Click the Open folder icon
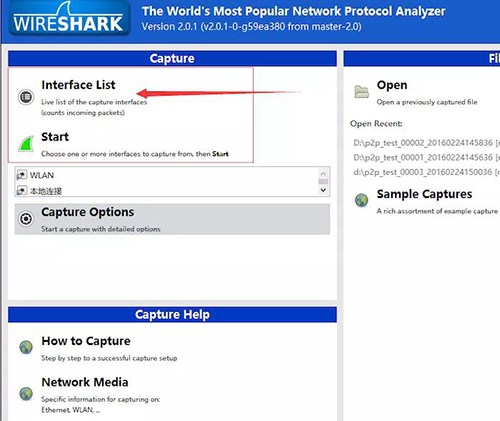The height and width of the screenshot is (421, 500). 361,91
